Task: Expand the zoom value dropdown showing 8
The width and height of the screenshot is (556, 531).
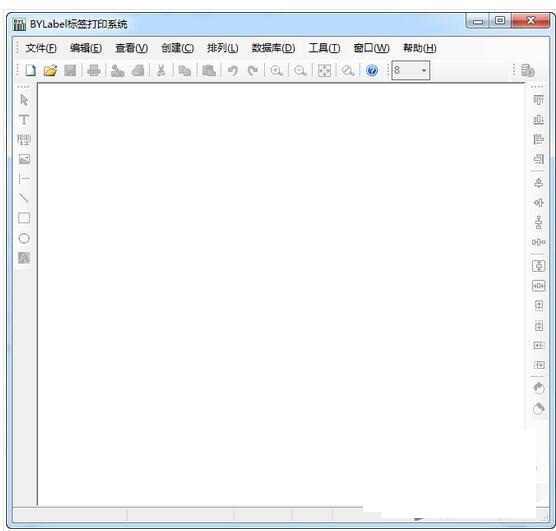Action: point(424,70)
